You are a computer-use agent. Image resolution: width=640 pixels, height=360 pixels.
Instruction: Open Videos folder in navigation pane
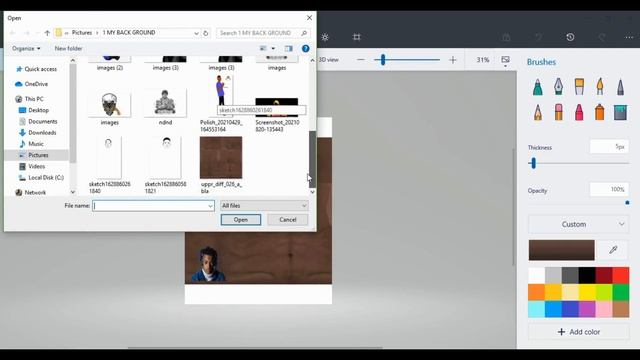tap(36, 166)
